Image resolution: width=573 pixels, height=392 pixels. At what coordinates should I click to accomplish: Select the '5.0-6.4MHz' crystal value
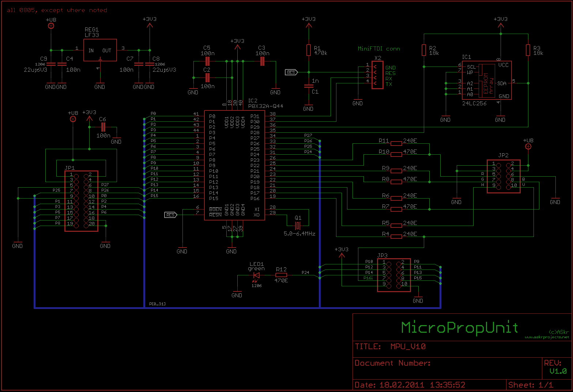[299, 233]
